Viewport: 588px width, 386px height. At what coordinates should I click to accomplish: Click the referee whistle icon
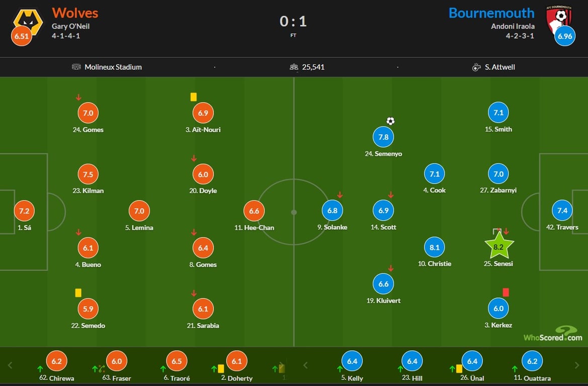tap(476, 67)
